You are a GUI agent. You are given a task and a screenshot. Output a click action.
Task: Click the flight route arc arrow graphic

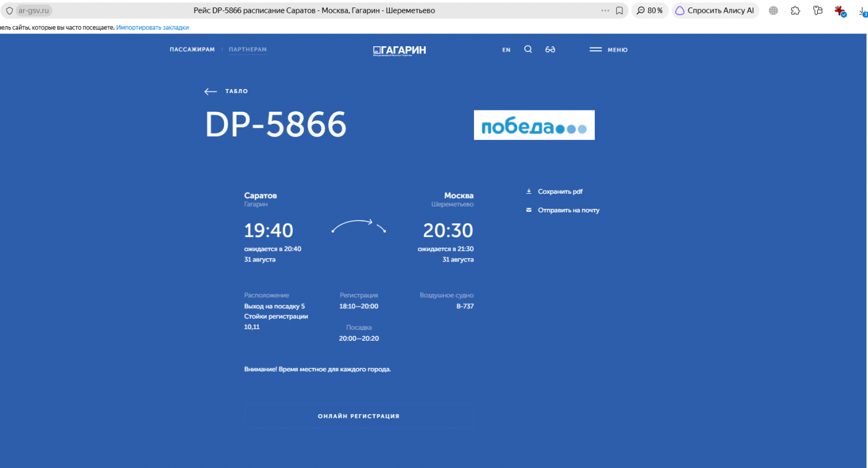pos(359,226)
